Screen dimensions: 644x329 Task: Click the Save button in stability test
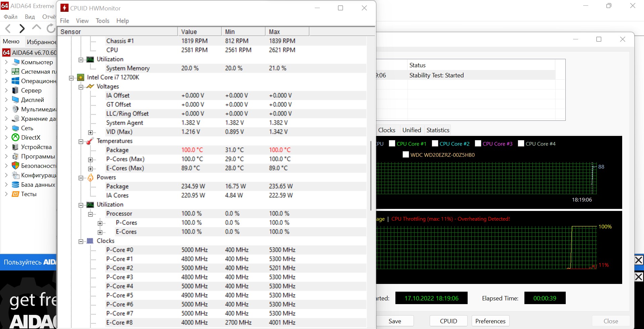pos(395,321)
